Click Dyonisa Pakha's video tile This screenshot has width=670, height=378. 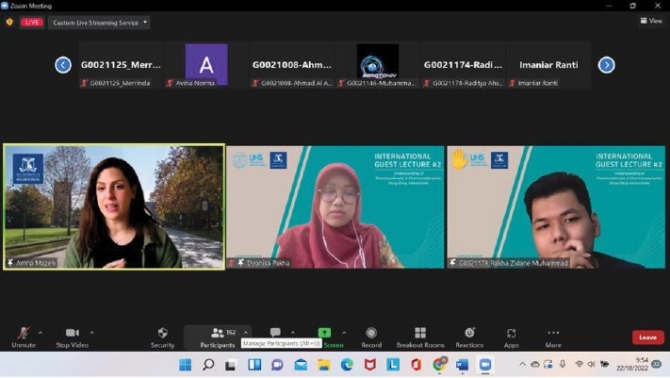coord(335,207)
